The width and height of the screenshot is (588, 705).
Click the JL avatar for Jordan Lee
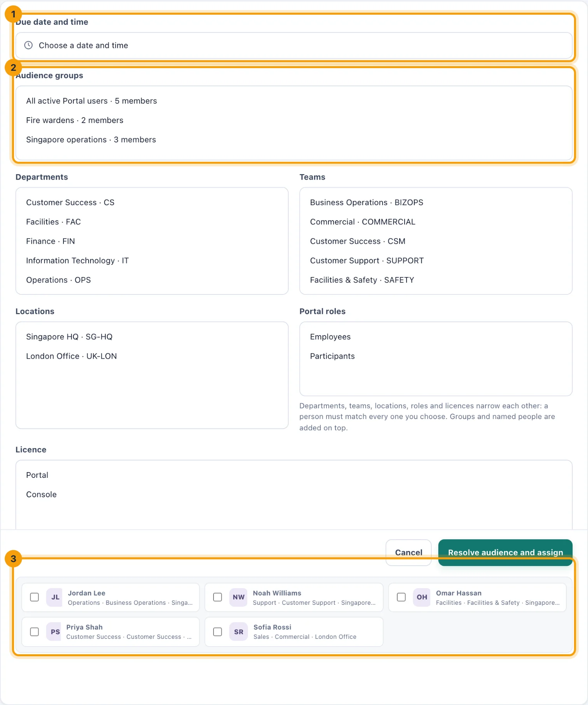(55, 597)
